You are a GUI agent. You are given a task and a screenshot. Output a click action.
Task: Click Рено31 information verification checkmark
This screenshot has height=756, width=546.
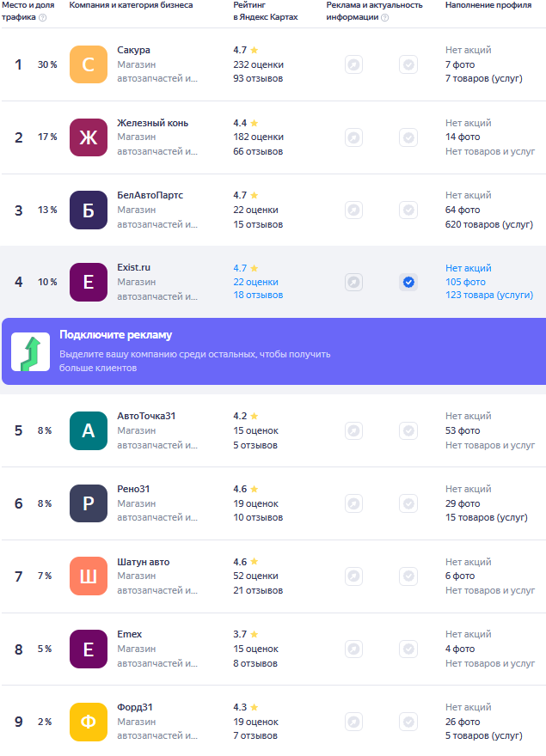408,503
